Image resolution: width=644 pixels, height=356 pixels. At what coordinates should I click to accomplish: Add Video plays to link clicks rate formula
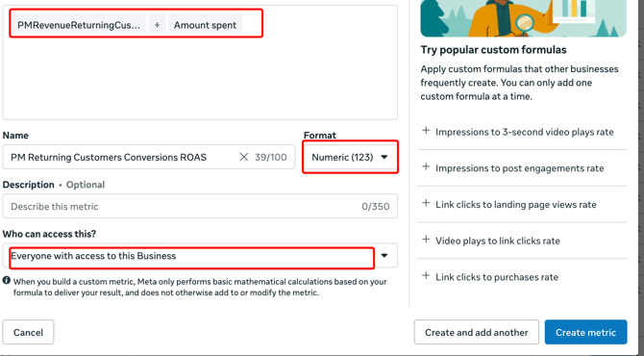tap(523, 241)
